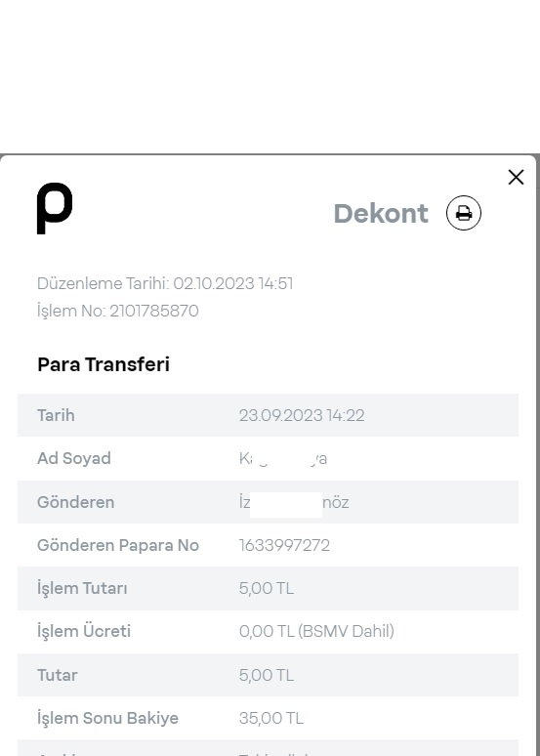Click the Gönderen Papara No value 1633997272
Image resolution: width=540 pixels, height=756 pixels.
[x=284, y=545]
